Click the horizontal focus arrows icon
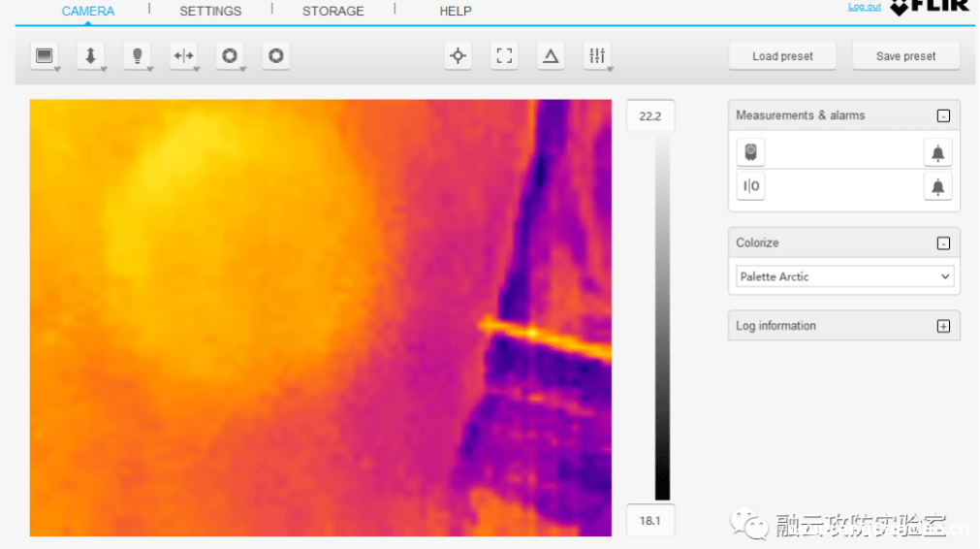 point(184,56)
